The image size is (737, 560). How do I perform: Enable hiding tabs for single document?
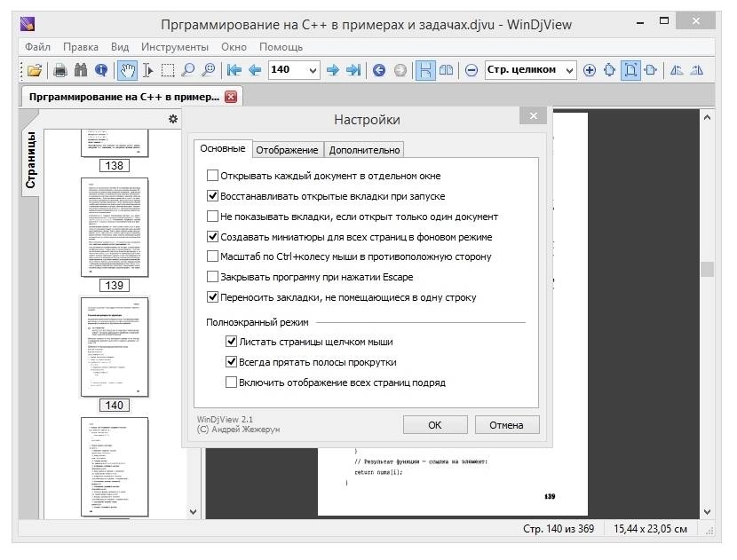(x=212, y=217)
